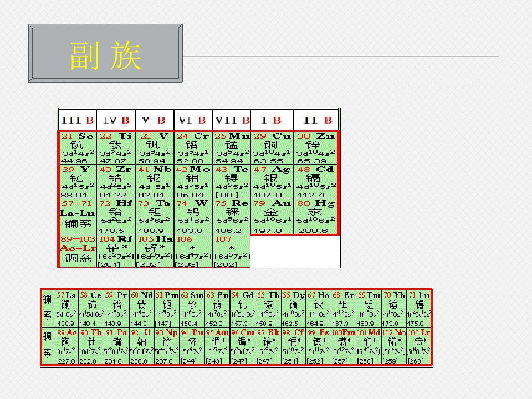Select the 22 Ti titanium cell
Viewport: 532px width, 399px height.
tap(116, 148)
